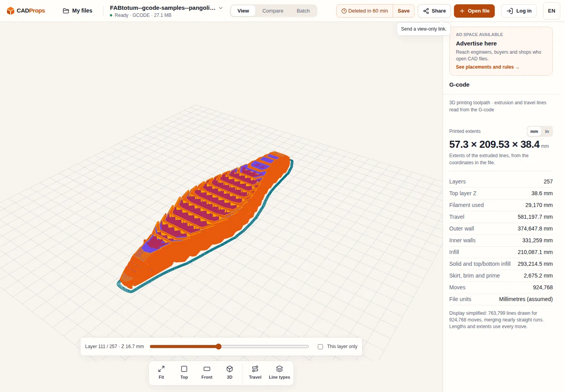Image resolution: width=565 pixels, height=392 pixels.
Task: Select in (inches) units toggle
Action: click(547, 131)
